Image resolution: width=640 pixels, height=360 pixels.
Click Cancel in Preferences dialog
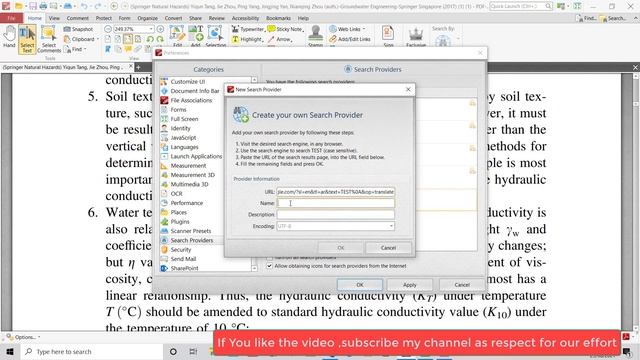point(462,285)
